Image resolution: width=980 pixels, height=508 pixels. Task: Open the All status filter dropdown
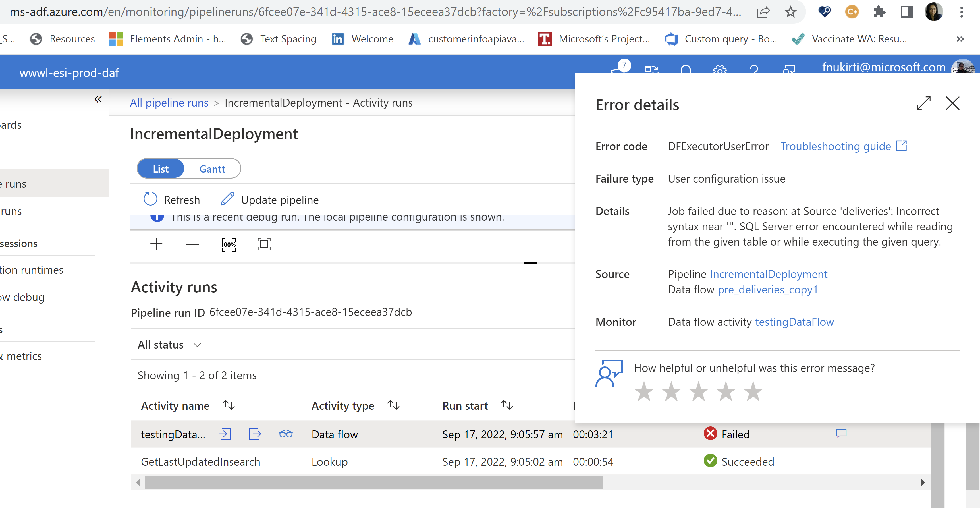169,345
